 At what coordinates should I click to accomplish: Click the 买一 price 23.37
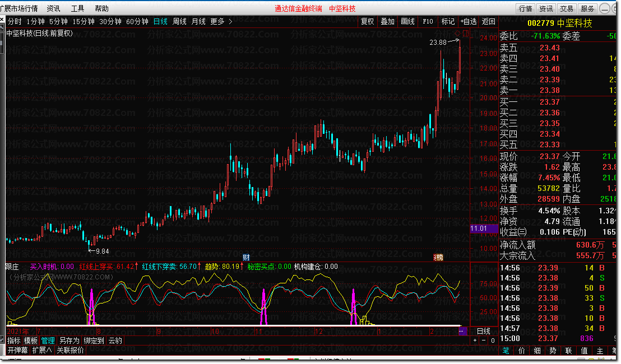click(550, 102)
